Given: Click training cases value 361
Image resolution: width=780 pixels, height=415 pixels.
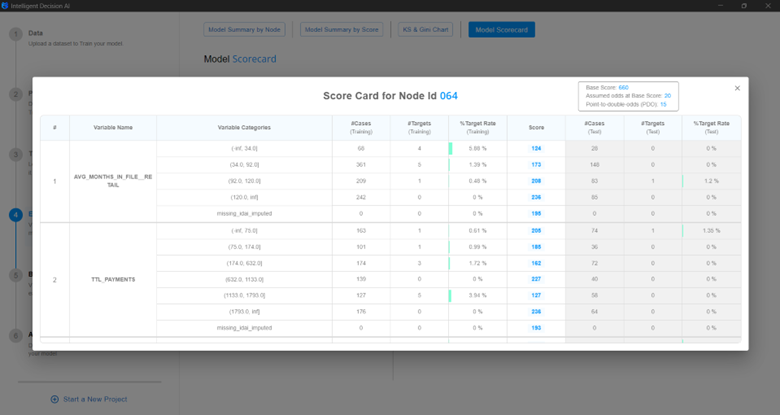Looking at the screenshot, I should pyautogui.click(x=361, y=165).
